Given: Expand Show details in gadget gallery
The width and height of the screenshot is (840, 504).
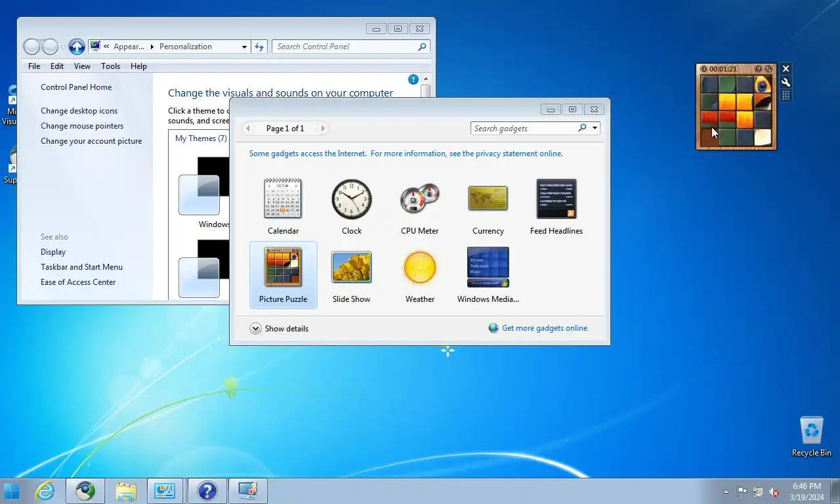Looking at the screenshot, I should (279, 328).
